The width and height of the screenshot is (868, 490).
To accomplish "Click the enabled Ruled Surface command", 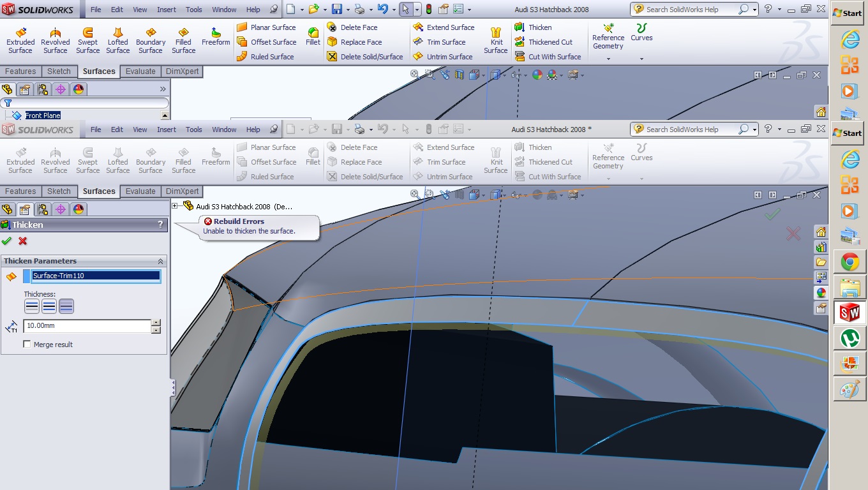I will pos(266,57).
